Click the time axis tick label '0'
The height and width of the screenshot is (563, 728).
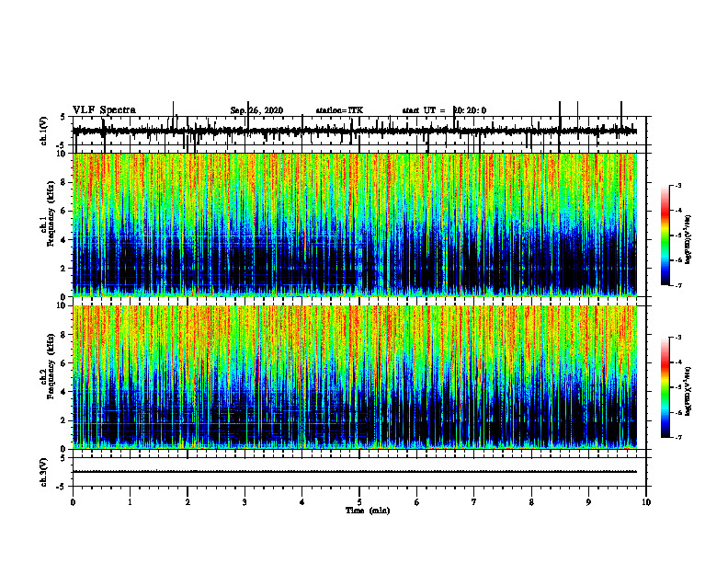(73, 502)
